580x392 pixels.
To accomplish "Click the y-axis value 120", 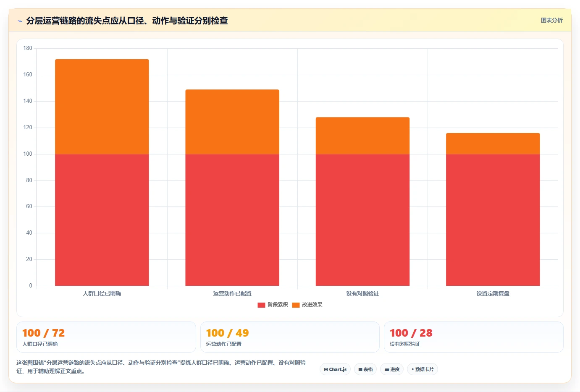I will (x=28, y=128).
